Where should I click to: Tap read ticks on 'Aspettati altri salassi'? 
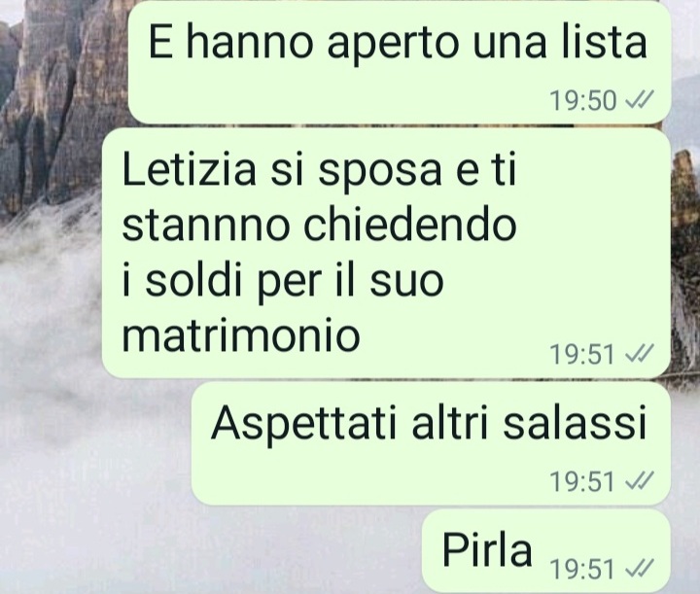tap(640, 481)
